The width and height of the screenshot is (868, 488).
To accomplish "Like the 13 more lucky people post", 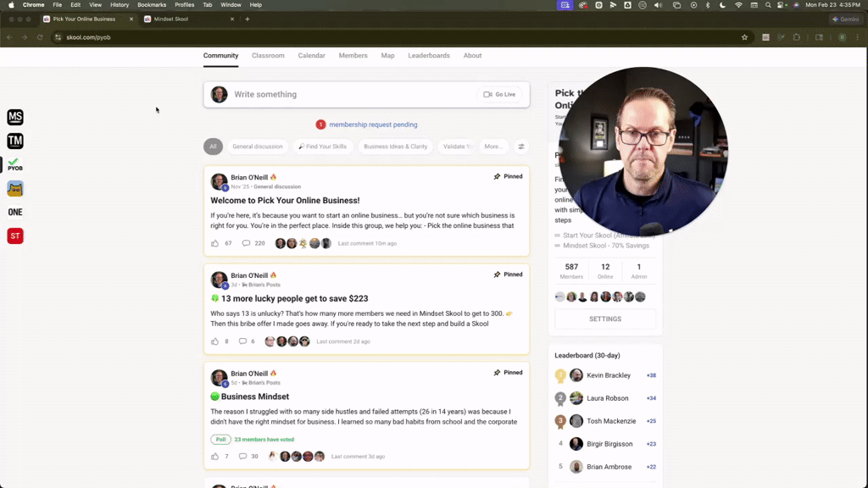I will tap(214, 341).
